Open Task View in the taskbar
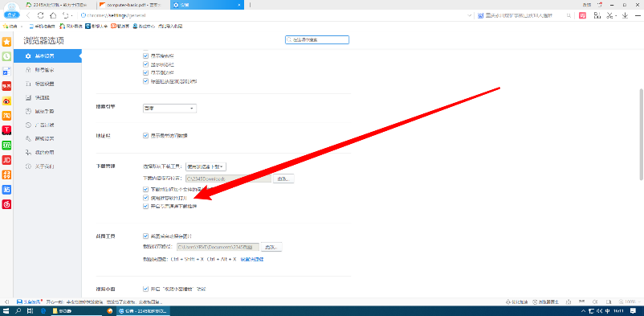 tap(31, 311)
